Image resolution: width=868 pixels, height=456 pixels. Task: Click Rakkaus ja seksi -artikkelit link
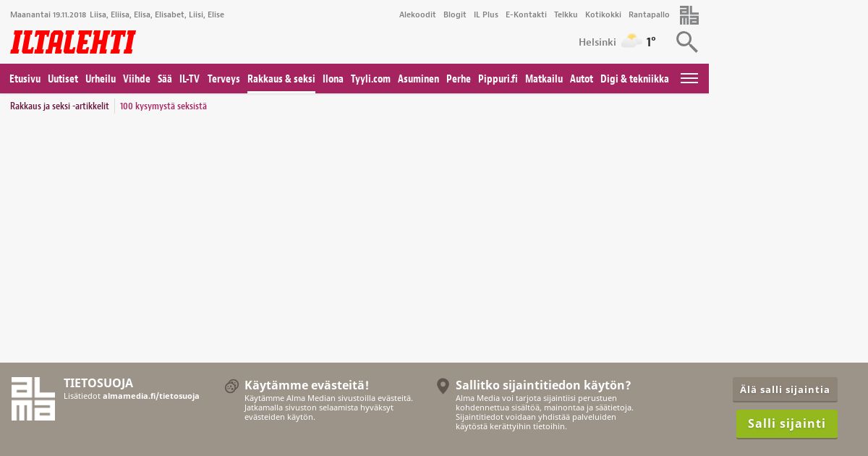(59, 106)
